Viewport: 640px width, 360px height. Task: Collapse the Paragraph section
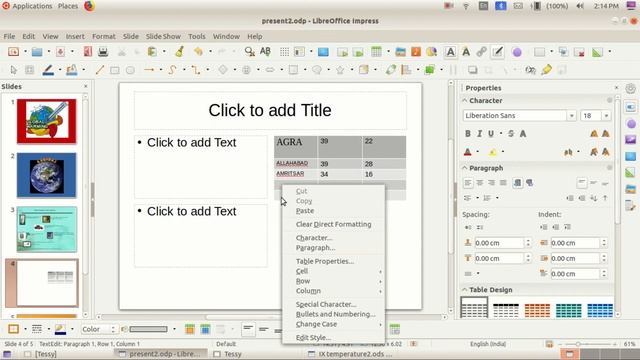(x=464, y=168)
